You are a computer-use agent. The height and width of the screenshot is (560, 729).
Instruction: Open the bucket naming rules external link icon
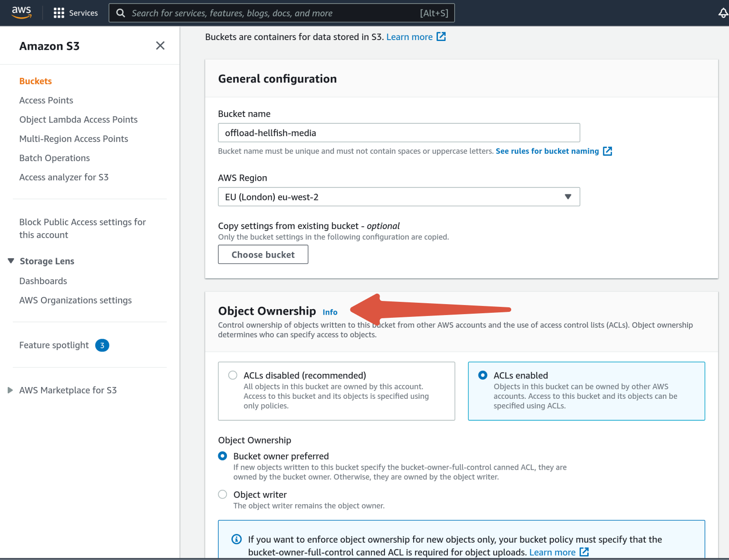(608, 151)
